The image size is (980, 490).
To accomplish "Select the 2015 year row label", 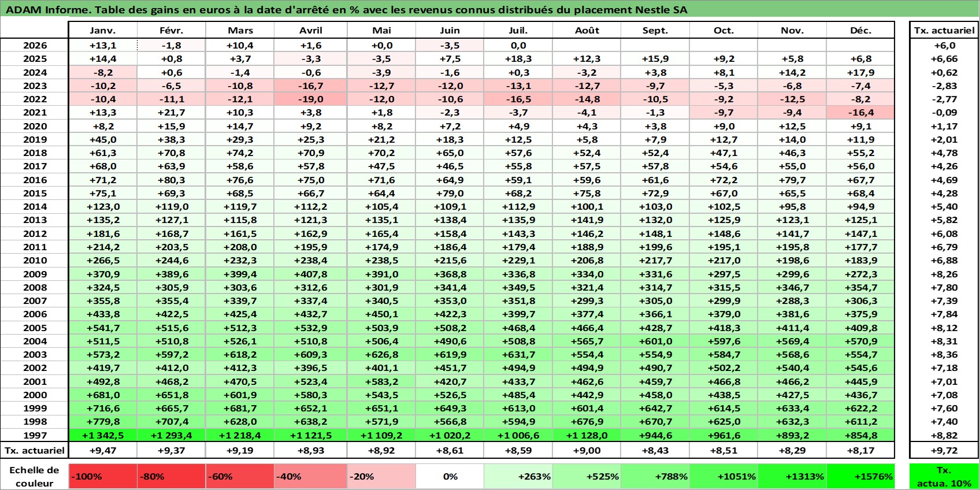I will (35, 193).
